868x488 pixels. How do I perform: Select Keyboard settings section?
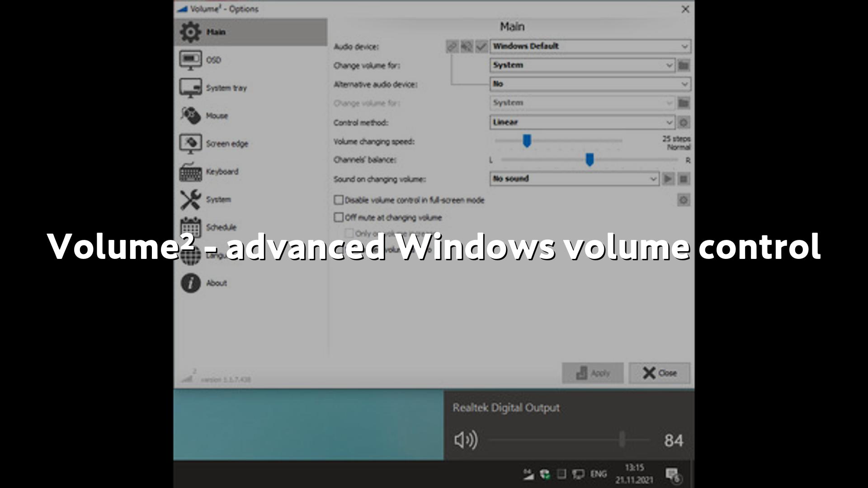(x=250, y=172)
